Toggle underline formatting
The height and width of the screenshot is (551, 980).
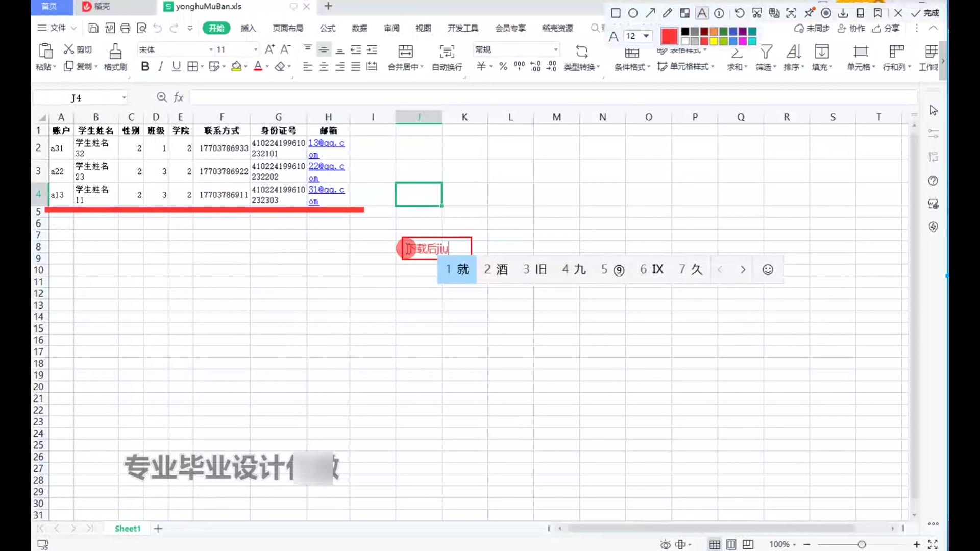[x=176, y=66]
